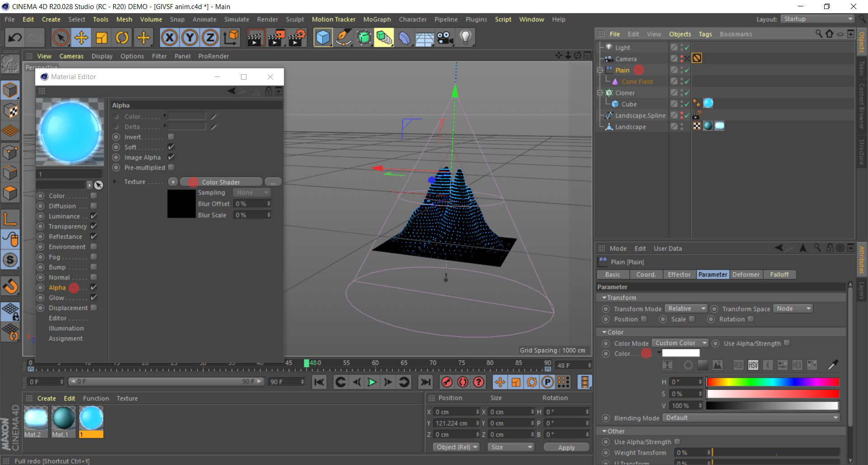Image resolution: width=868 pixels, height=465 pixels.
Task: Click the Undo arrow icon
Action: [x=14, y=38]
